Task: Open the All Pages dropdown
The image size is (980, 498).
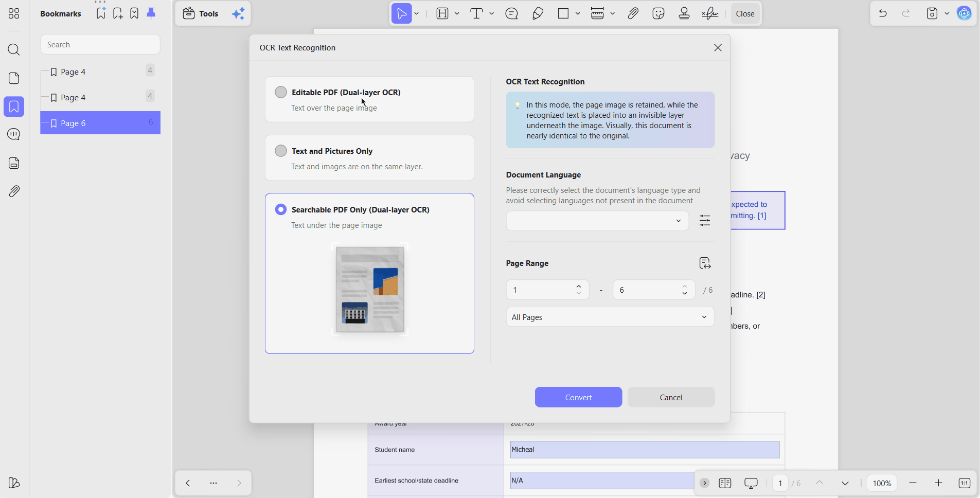Action: coord(610,317)
